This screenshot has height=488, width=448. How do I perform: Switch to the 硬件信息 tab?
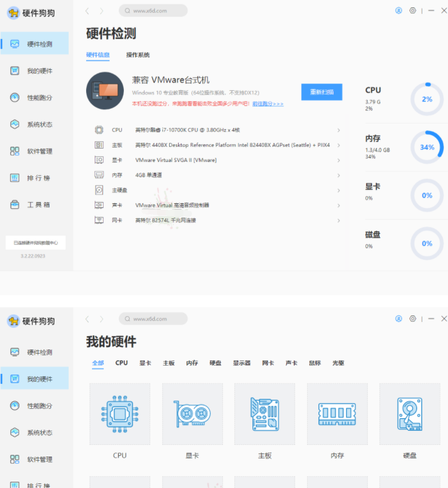(98, 55)
